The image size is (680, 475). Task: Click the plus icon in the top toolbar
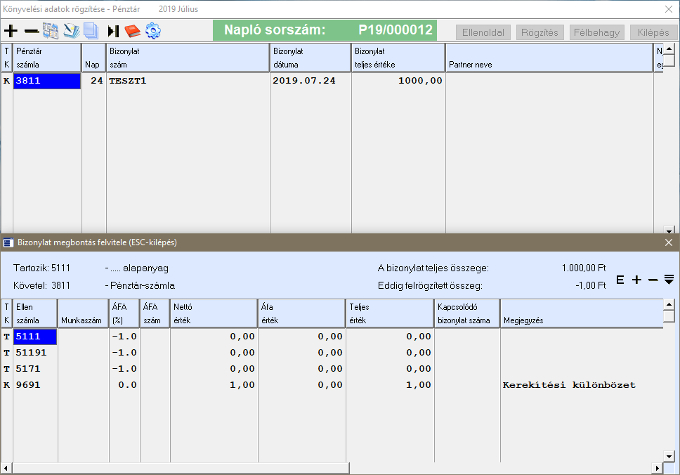coord(11,30)
